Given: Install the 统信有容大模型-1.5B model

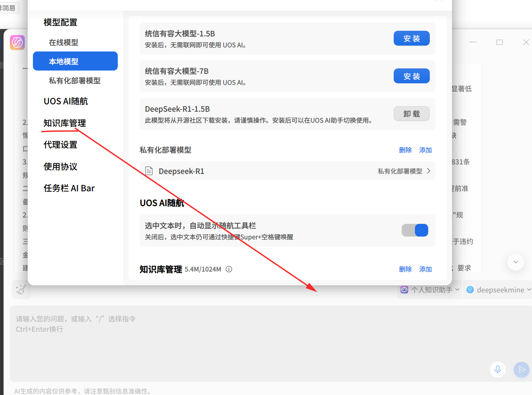Looking at the screenshot, I should pyautogui.click(x=412, y=38).
